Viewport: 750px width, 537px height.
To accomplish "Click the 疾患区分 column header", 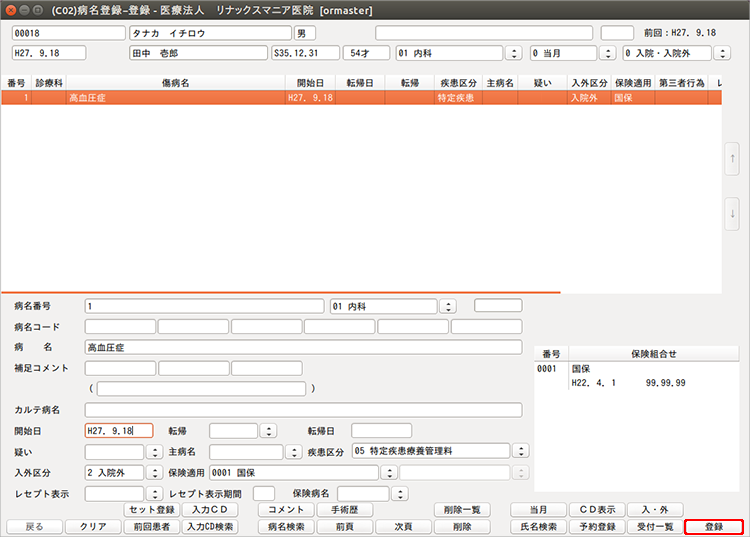I will point(458,83).
